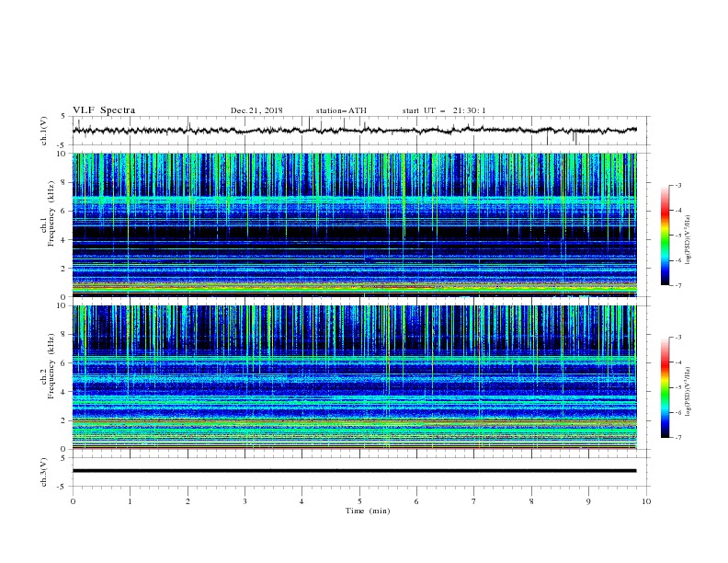Viewport: 728px width, 563px height.
Task: Click the 'Time (min)' axis label
Action: pyautogui.click(x=368, y=511)
